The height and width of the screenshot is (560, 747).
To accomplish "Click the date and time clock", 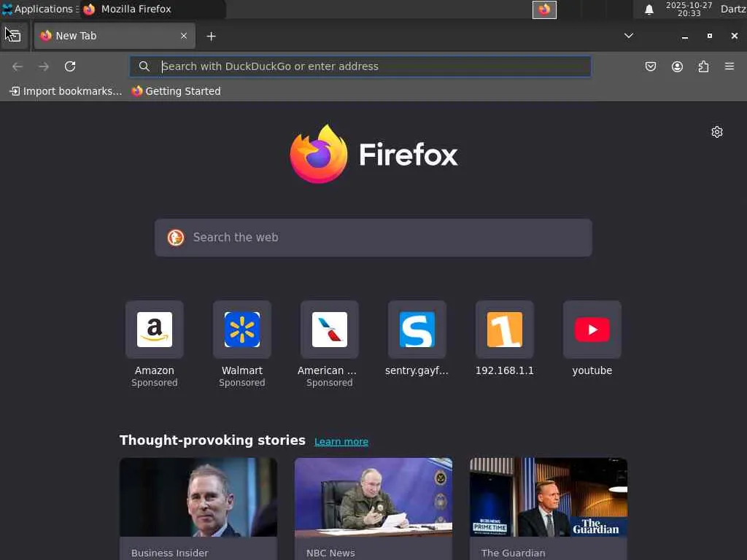I will (x=689, y=9).
